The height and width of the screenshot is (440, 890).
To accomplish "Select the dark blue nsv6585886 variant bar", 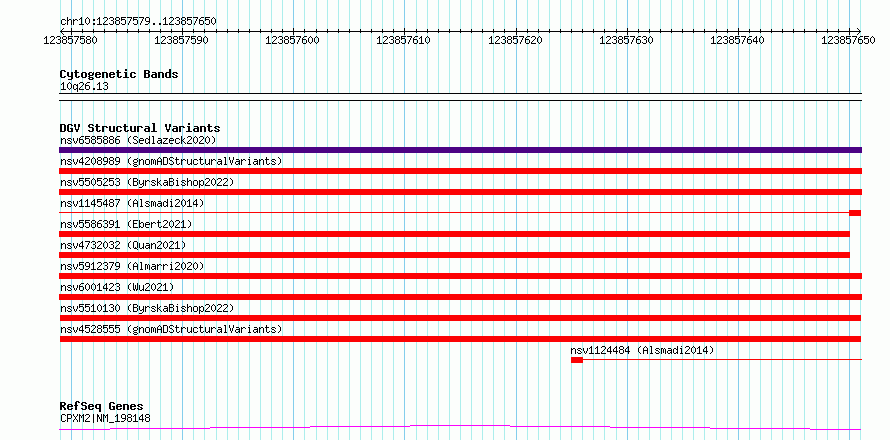I will (460, 150).
